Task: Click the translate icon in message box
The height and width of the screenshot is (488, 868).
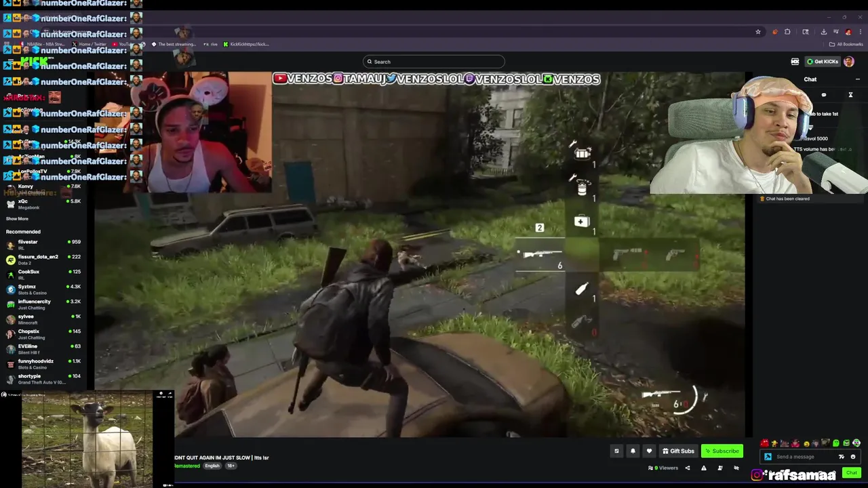Action: coord(843,457)
